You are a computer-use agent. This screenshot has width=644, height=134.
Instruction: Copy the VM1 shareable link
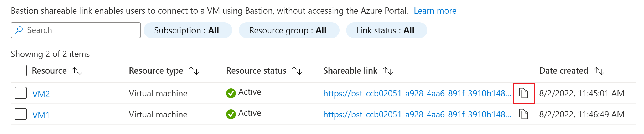tap(523, 114)
